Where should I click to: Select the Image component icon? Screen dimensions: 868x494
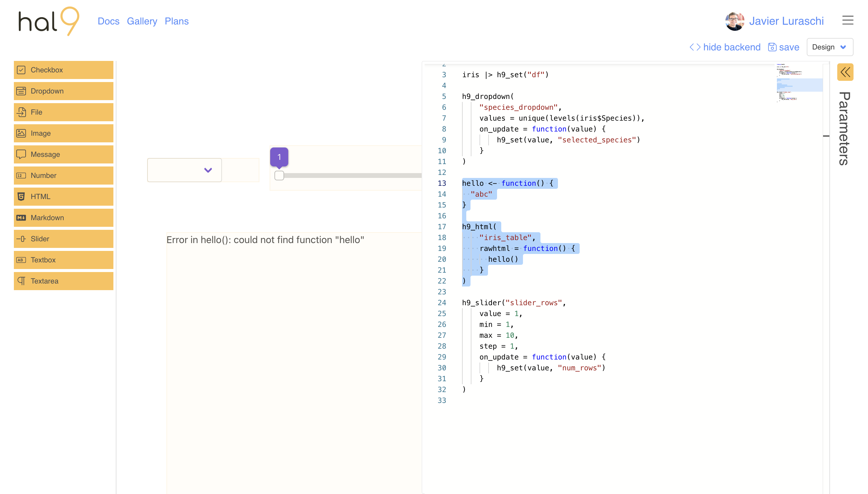pos(21,133)
